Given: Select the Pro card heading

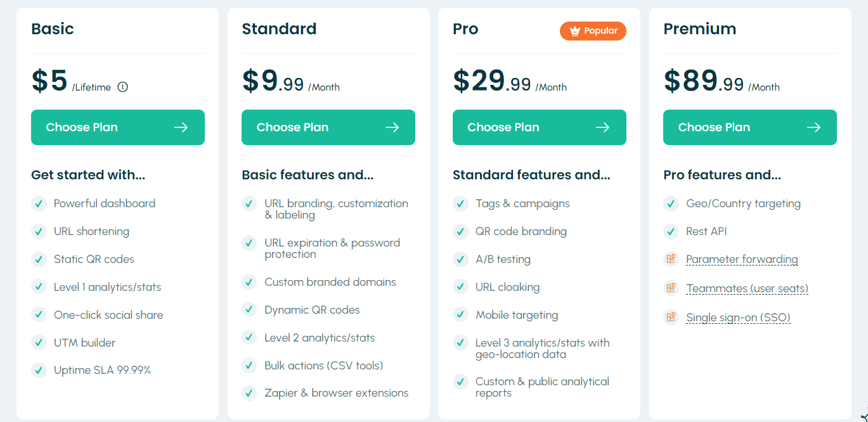Looking at the screenshot, I should (x=465, y=29).
